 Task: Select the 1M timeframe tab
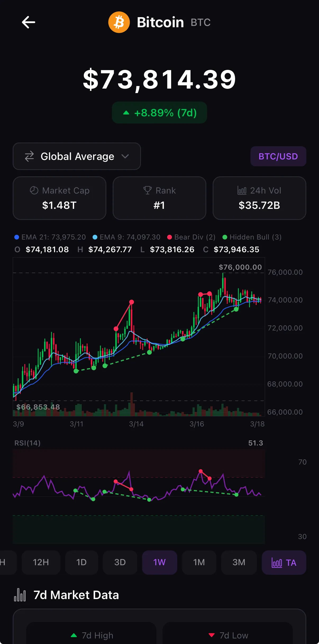pos(199,562)
